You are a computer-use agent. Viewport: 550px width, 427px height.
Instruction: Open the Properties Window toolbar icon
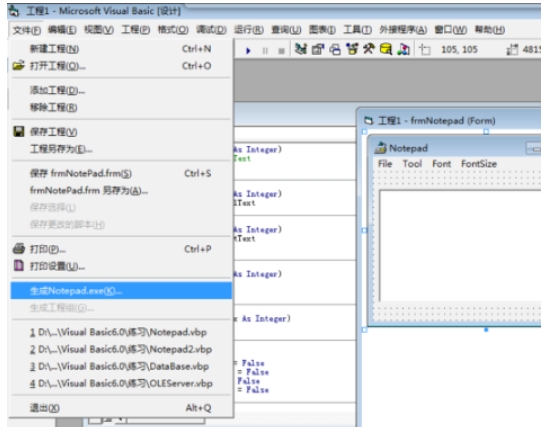pos(317,49)
